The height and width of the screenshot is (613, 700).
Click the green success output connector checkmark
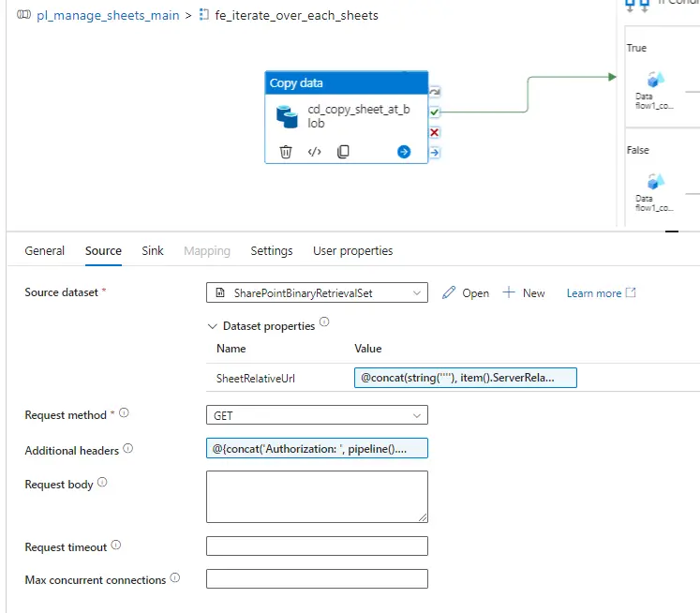[435, 112]
